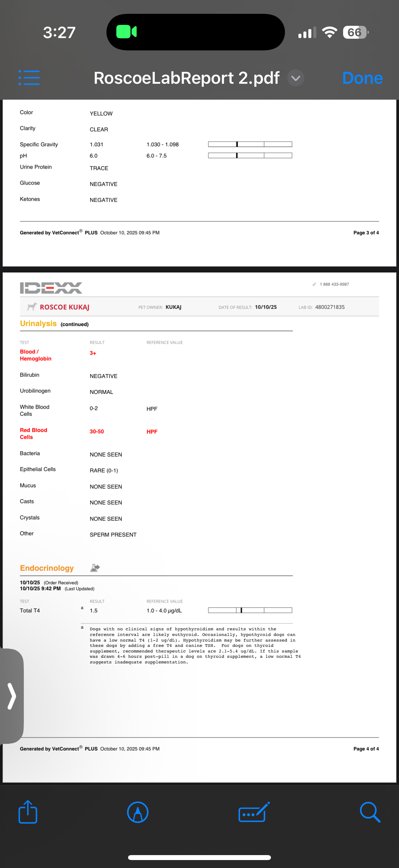Screen dimensions: 399x868
Task: Tap the Specific Gravity range bar
Action: (250, 144)
